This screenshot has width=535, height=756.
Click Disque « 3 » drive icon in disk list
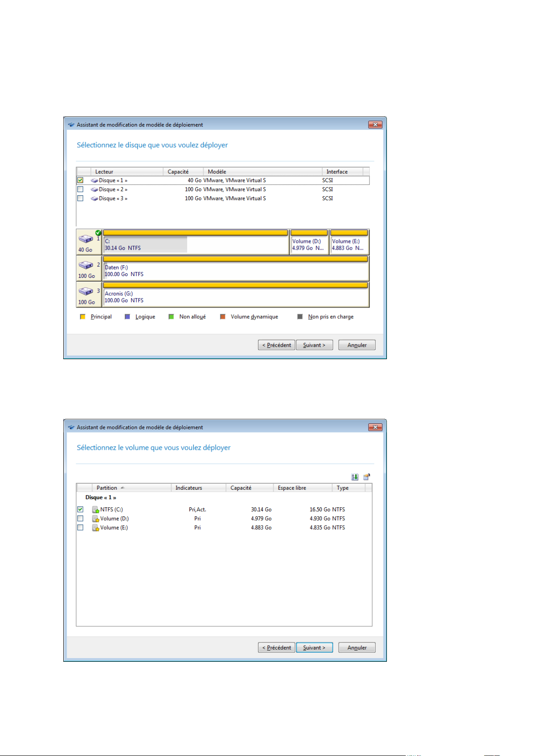(94, 198)
